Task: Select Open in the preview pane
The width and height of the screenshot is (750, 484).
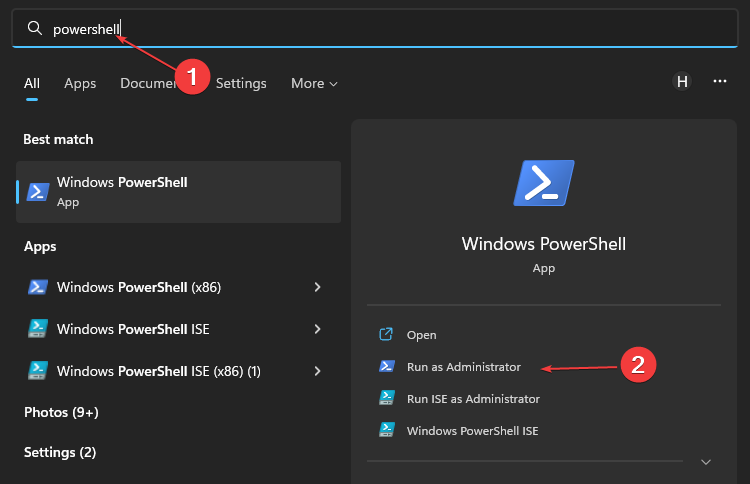Action: [421, 335]
